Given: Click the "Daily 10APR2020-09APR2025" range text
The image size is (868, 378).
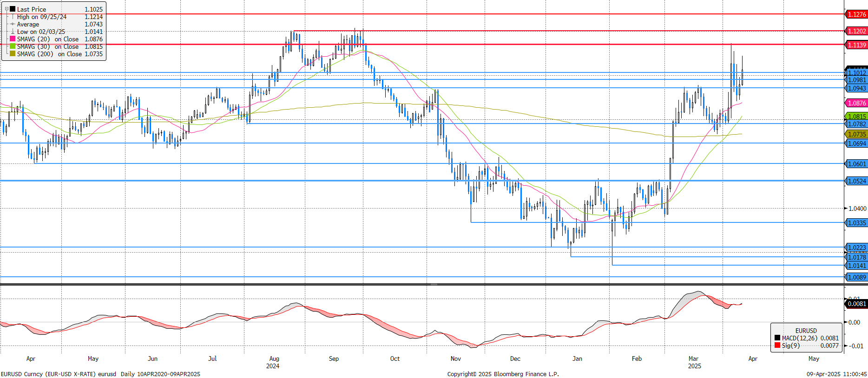Looking at the screenshot, I should coord(160,374).
